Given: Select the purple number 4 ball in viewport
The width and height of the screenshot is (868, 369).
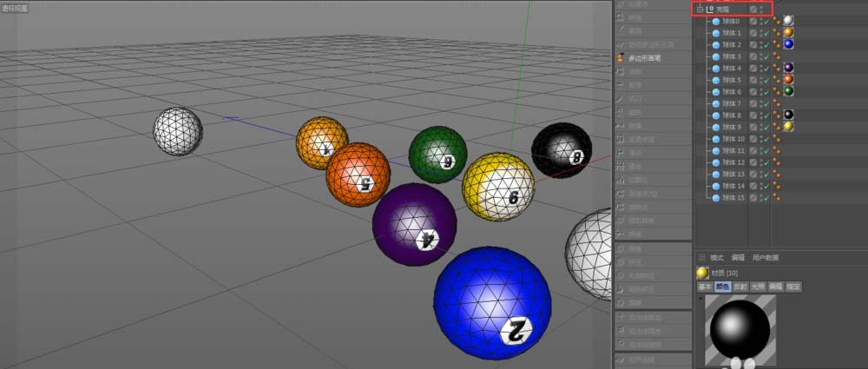Looking at the screenshot, I should click(414, 224).
